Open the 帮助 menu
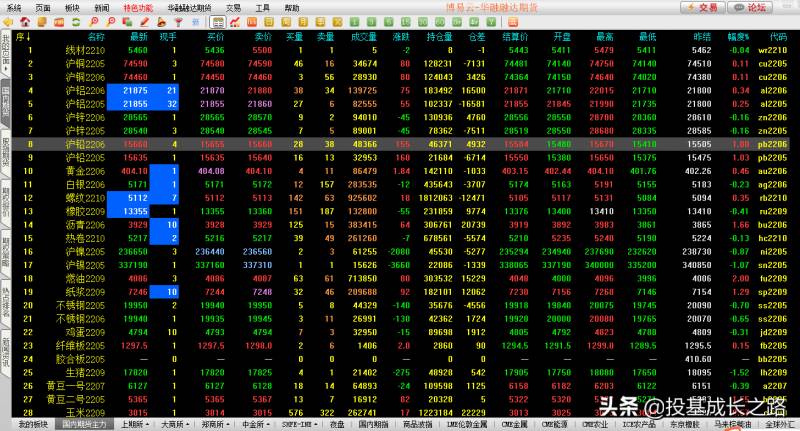 [292, 8]
